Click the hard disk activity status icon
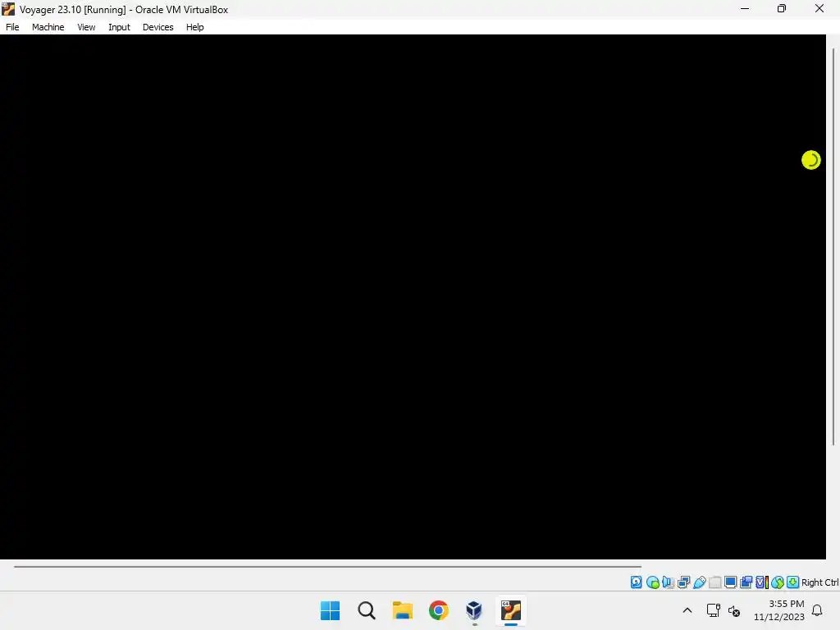 click(636, 582)
